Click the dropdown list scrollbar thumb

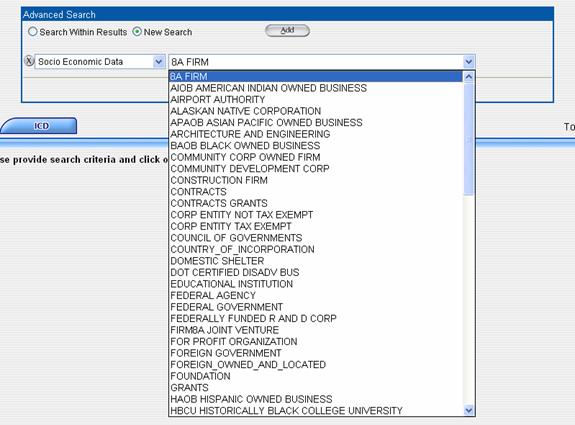(x=469, y=139)
